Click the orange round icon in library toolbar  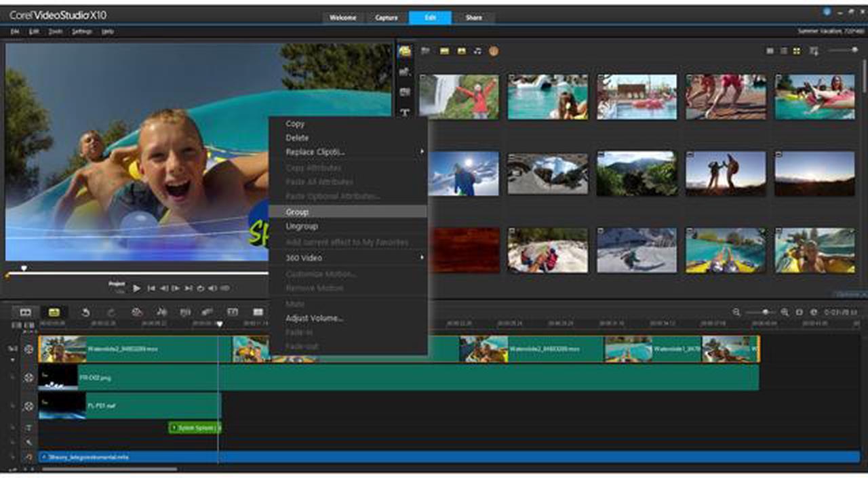click(494, 51)
